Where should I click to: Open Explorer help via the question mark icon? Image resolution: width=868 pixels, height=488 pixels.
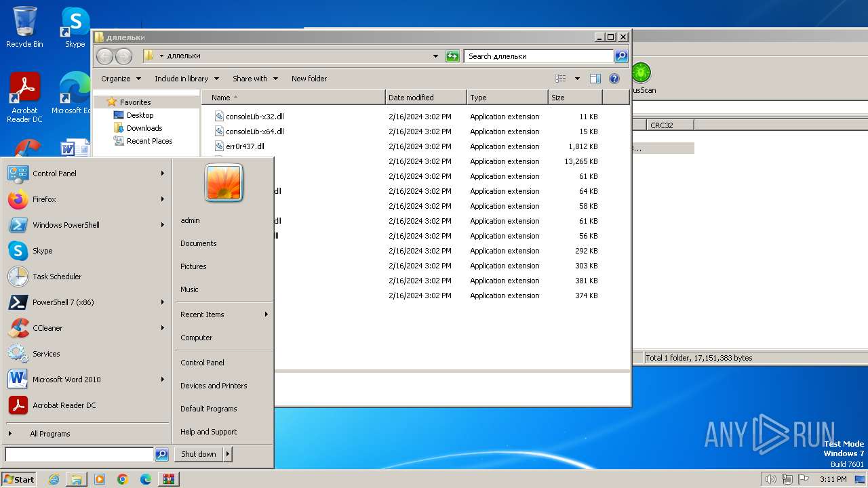pyautogui.click(x=614, y=79)
